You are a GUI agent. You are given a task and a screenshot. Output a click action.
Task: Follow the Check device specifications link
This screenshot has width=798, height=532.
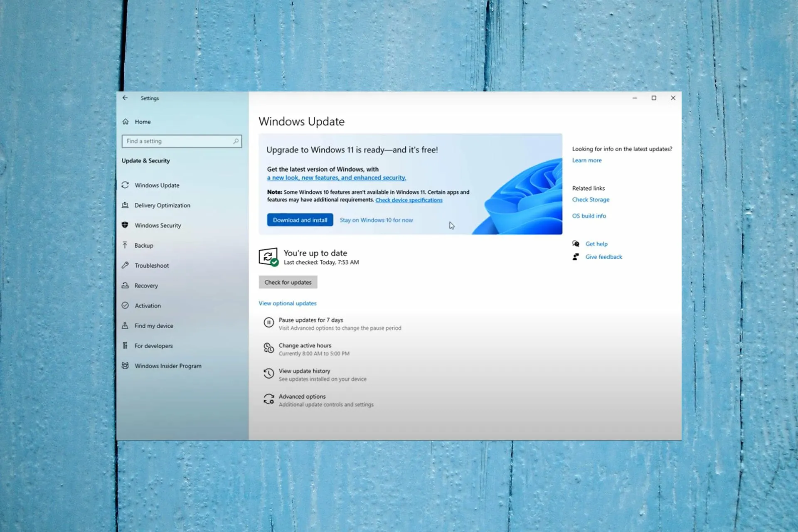[x=409, y=200]
